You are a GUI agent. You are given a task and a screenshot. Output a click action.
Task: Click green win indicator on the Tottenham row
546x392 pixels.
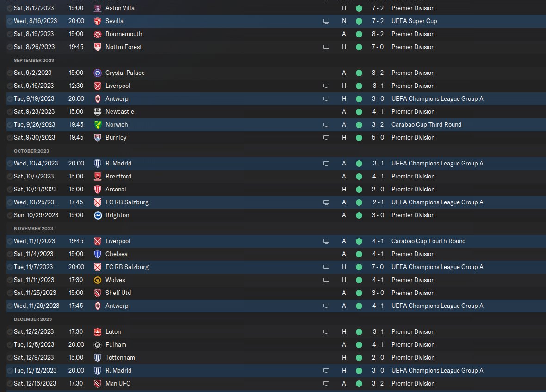pyautogui.click(x=359, y=358)
